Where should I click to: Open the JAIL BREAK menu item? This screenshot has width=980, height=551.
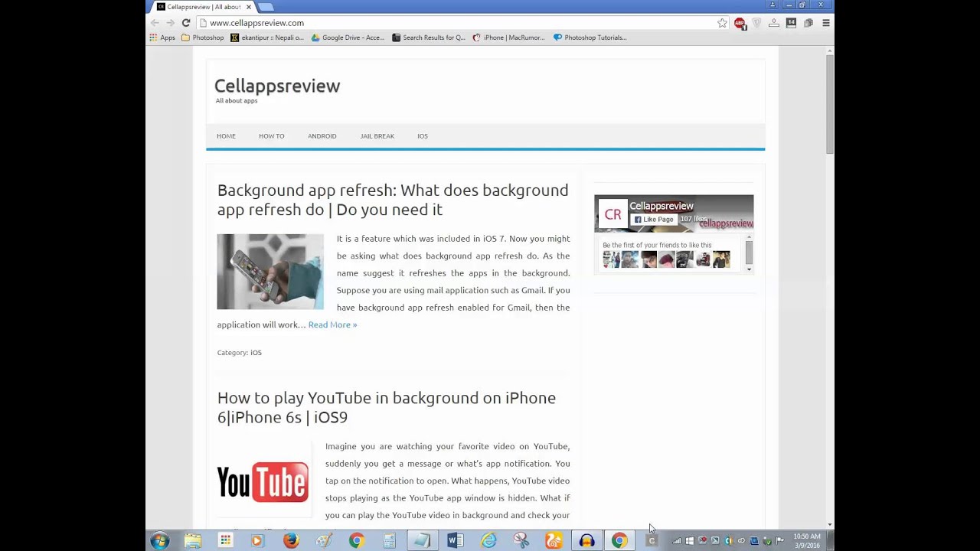377,136
